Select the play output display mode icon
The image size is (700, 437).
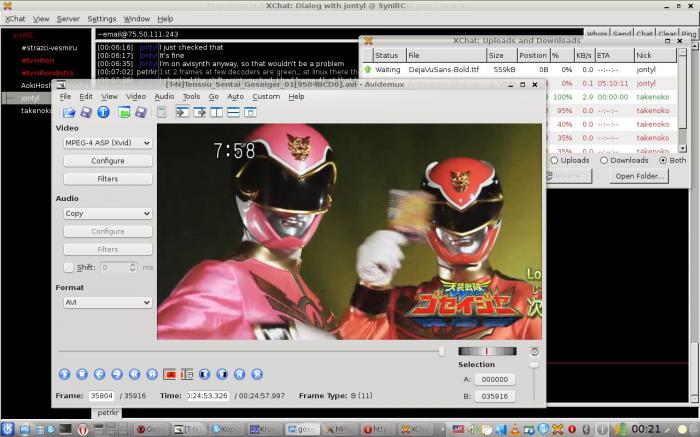tap(199, 112)
